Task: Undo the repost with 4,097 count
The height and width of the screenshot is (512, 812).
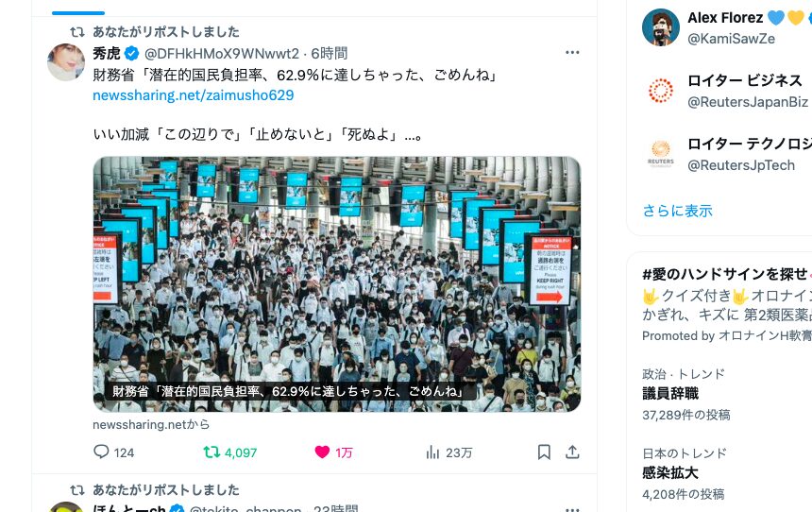Action: (x=211, y=452)
